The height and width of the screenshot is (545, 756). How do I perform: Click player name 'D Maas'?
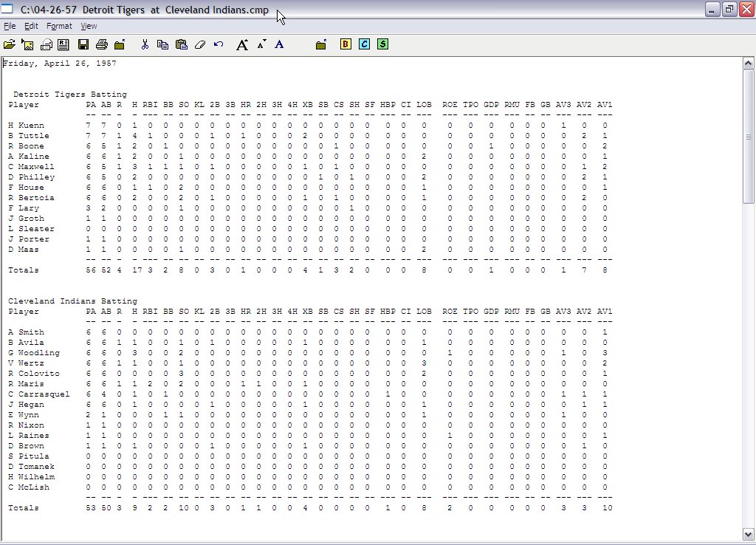[23, 250]
